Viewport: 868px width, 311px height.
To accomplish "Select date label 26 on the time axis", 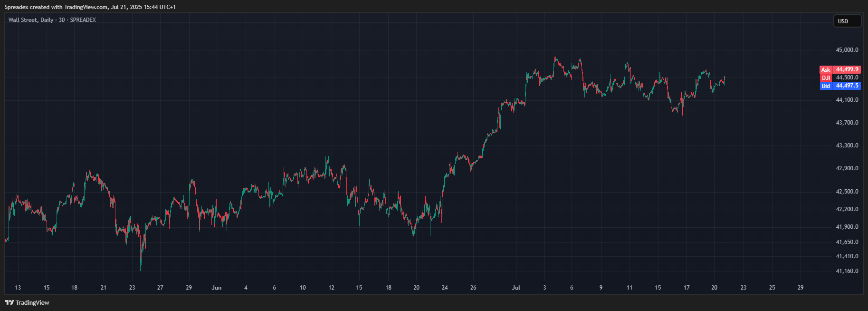I will coord(473,288).
